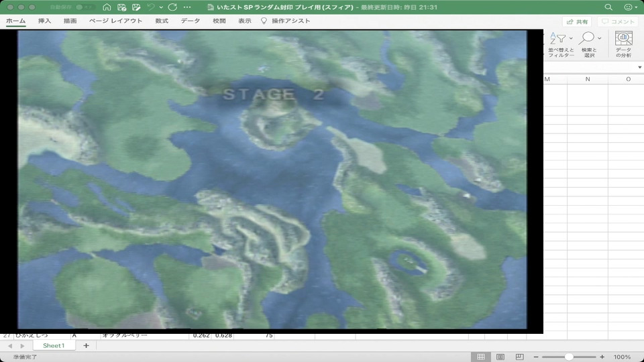
Task: Open the 検索と選択 find and select menu
Action: [x=590, y=45]
